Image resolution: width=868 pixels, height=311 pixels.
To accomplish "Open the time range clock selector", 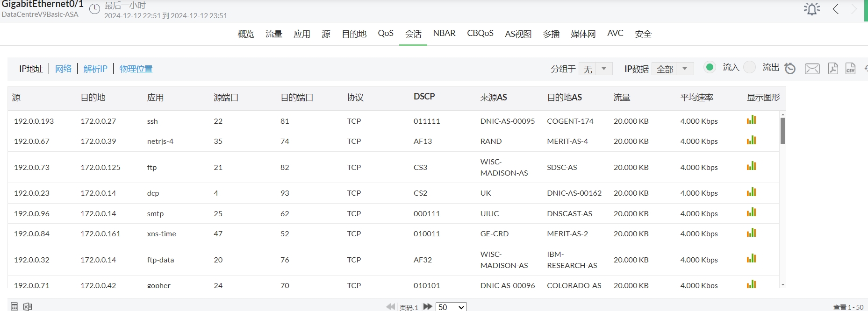I will click(94, 9).
